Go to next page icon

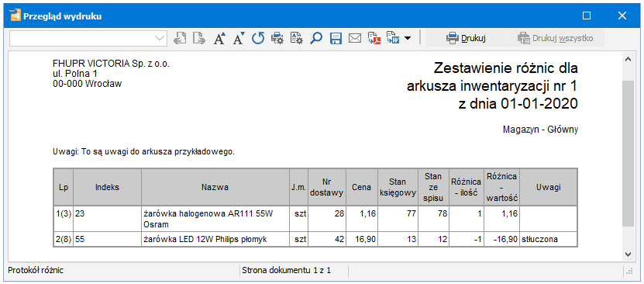click(199, 39)
